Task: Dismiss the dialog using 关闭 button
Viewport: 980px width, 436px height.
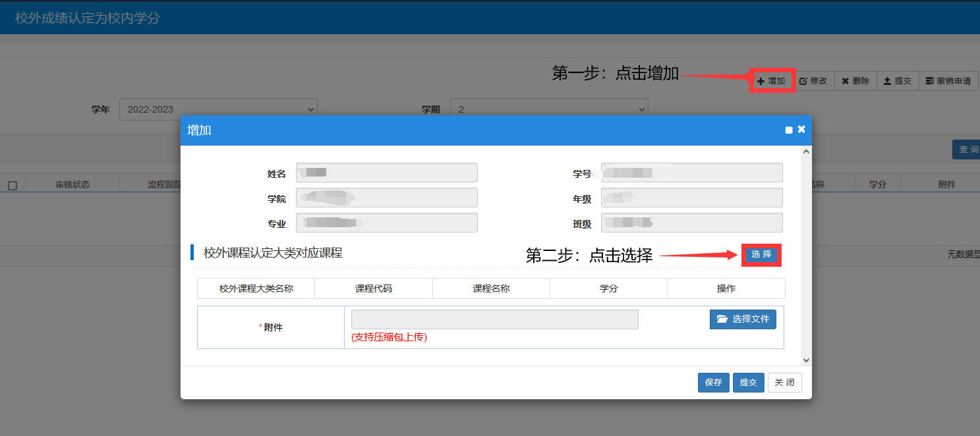Action: tap(784, 383)
